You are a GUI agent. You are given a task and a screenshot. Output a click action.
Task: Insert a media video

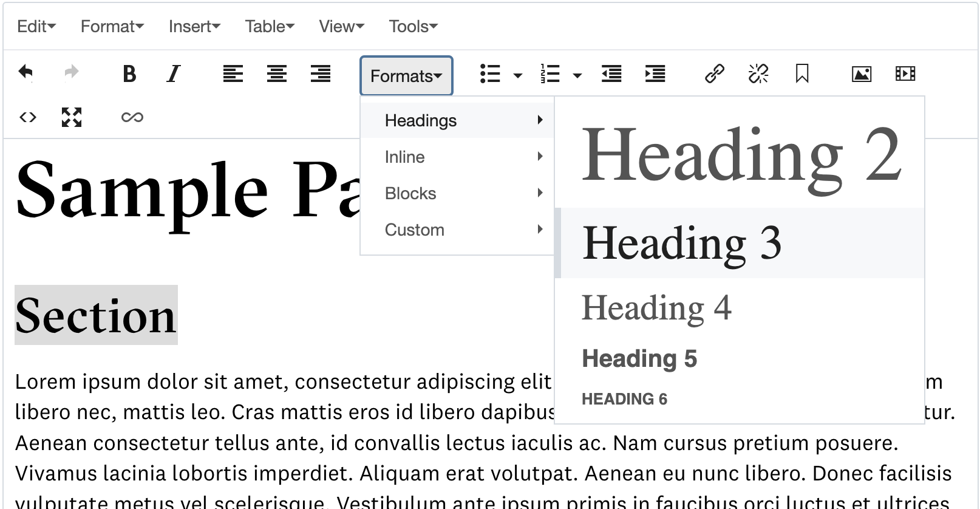click(x=905, y=74)
